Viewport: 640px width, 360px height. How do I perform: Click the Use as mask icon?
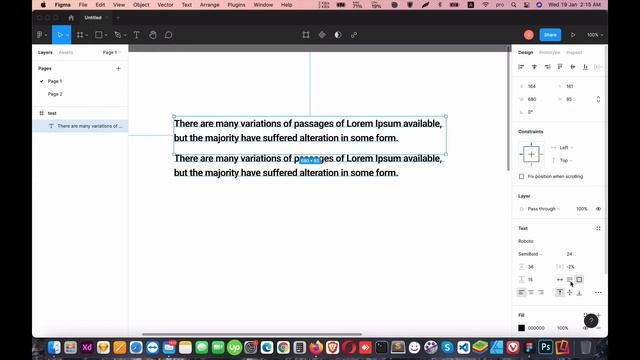coord(338,35)
